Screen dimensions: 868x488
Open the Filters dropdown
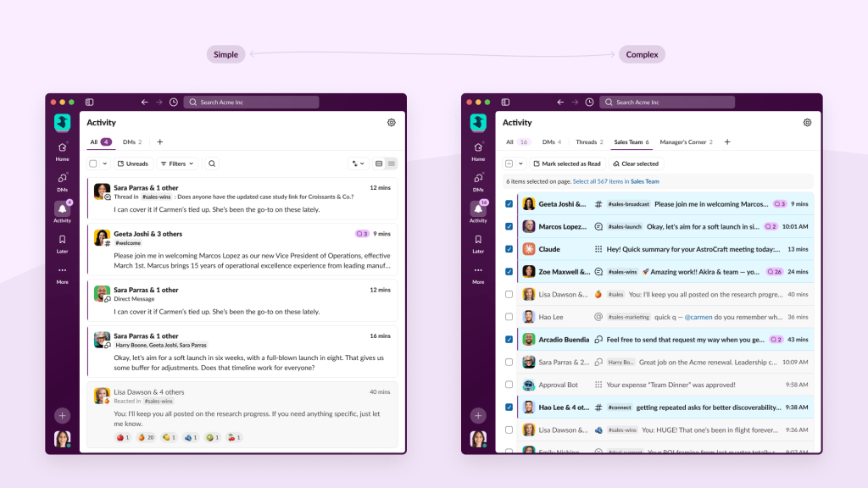click(x=176, y=164)
